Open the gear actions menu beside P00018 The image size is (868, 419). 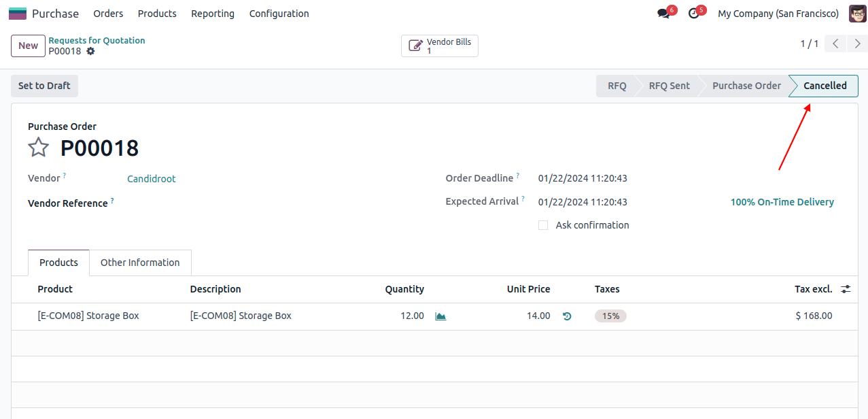click(x=90, y=52)
